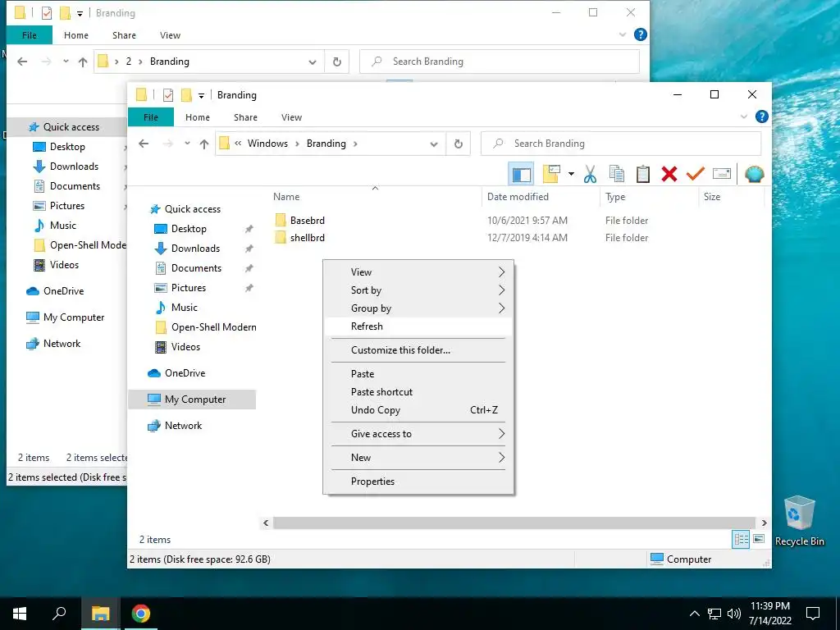Choose Properties in context menu
840x630 pixels.
[x=418, y=481]
